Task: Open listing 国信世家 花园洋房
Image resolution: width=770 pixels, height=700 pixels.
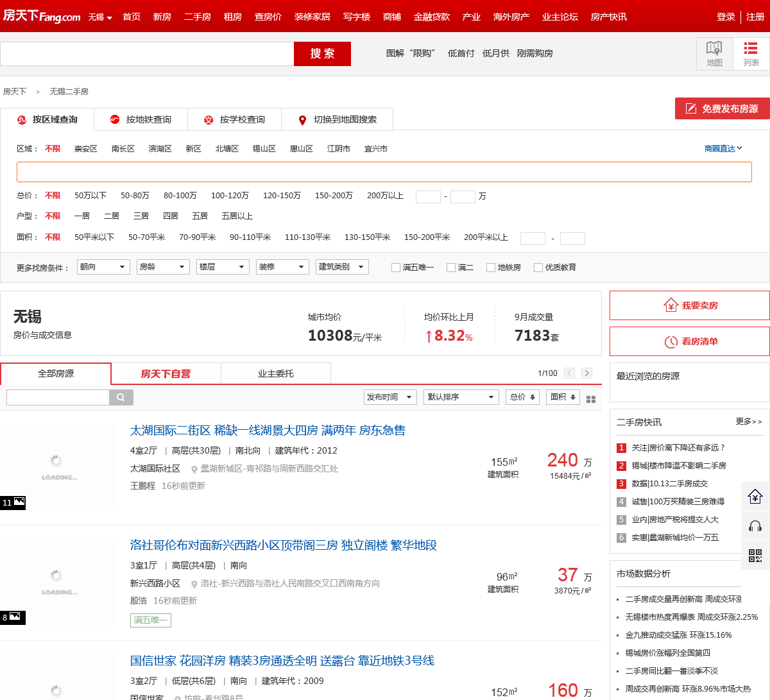Action: point(282,661)
